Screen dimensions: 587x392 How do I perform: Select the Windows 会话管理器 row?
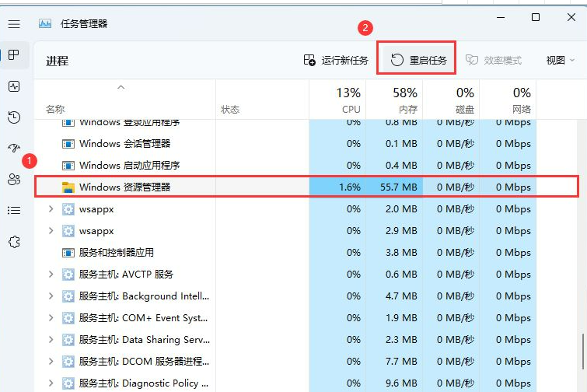[285, 144]
